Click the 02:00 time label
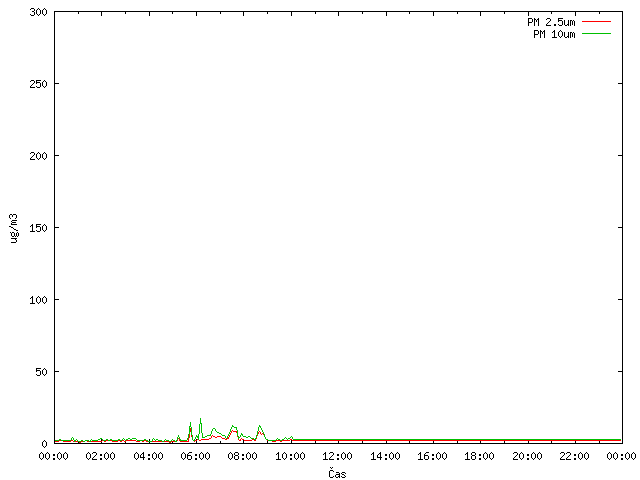This screenshot has width=640, height=480. click(x=100, y=456)
